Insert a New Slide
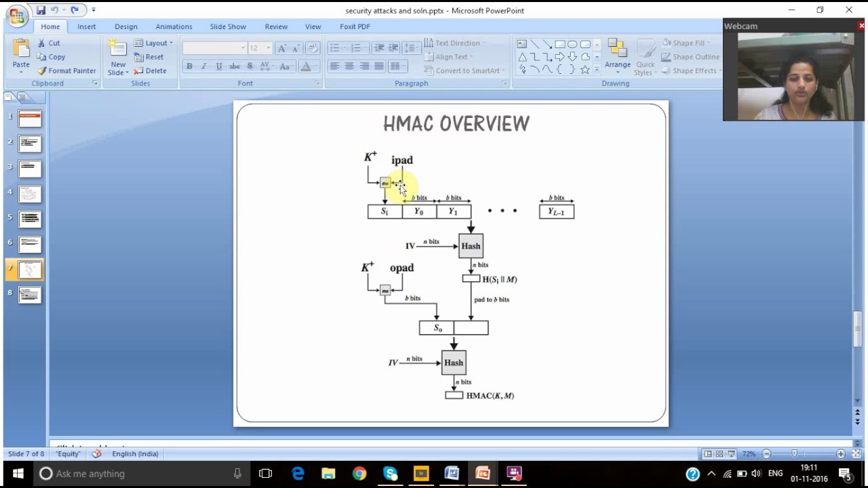The height and width of the screenshot is (488, 868). (118, 58)
